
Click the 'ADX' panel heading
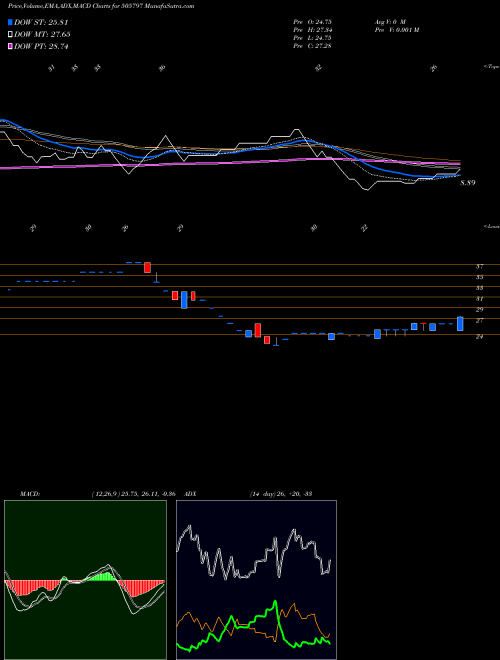191,494
